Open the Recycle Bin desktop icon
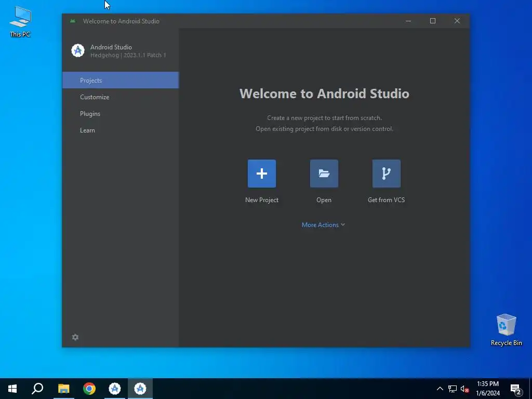 pyautogui.click(x=506, y=330)
